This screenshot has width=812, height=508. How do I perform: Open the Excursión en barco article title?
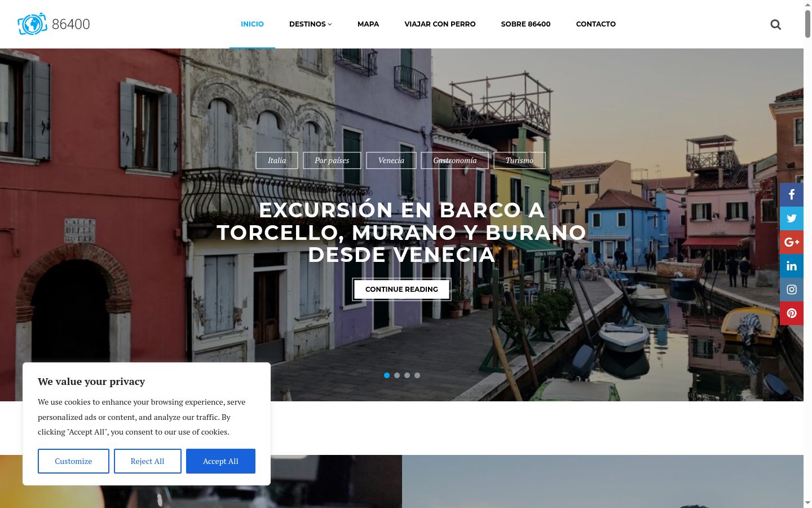[x=401, y=232]
